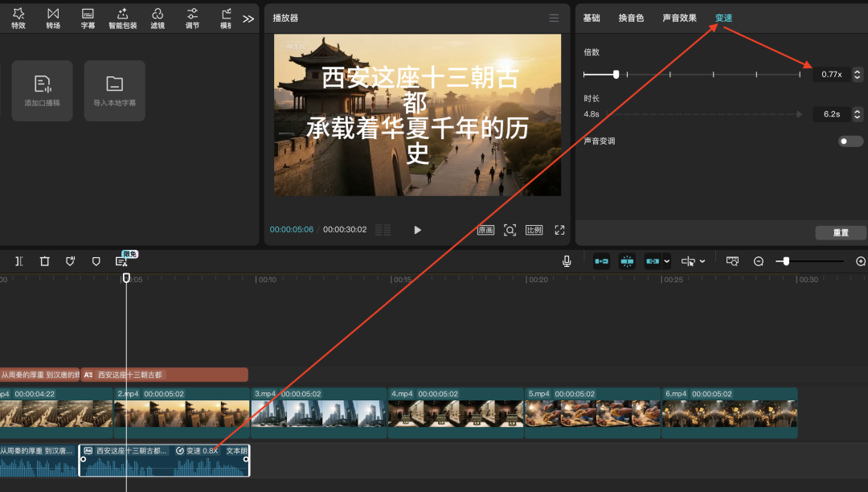Toggle the auto-snap icon in the timeline toolbar
The width and height of the screenshot is (868, 492).
pyautogui.click(x=627, y=261)
